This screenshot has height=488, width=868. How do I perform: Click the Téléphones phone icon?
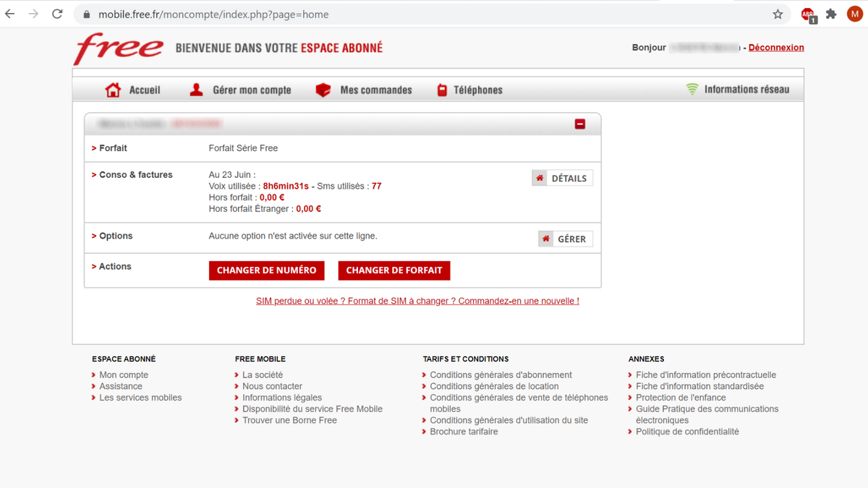point(442,90)
